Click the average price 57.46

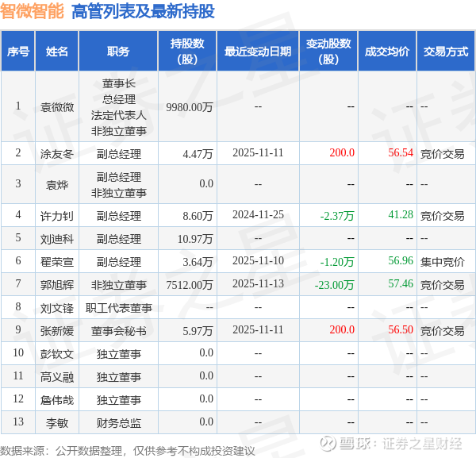click(x=401, y=283)
